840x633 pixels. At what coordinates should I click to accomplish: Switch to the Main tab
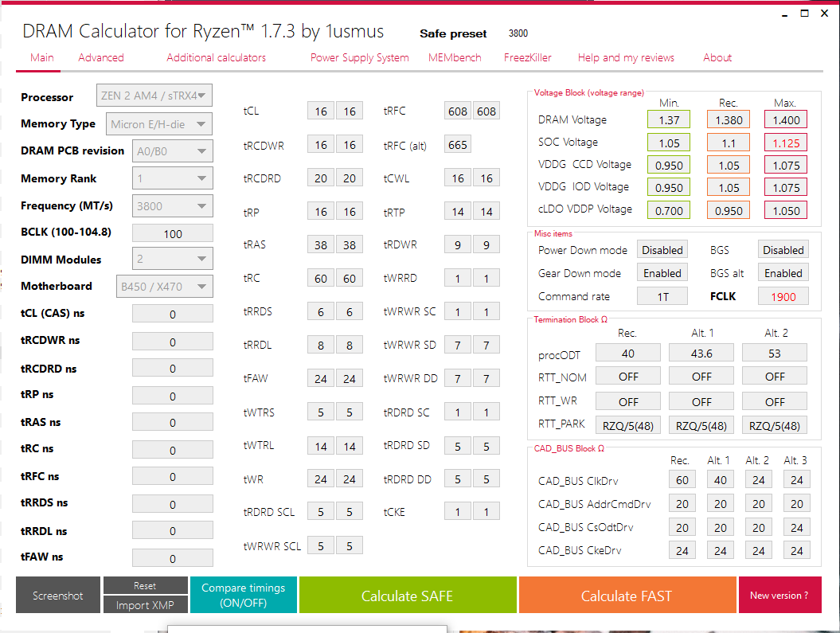(41, 57)
